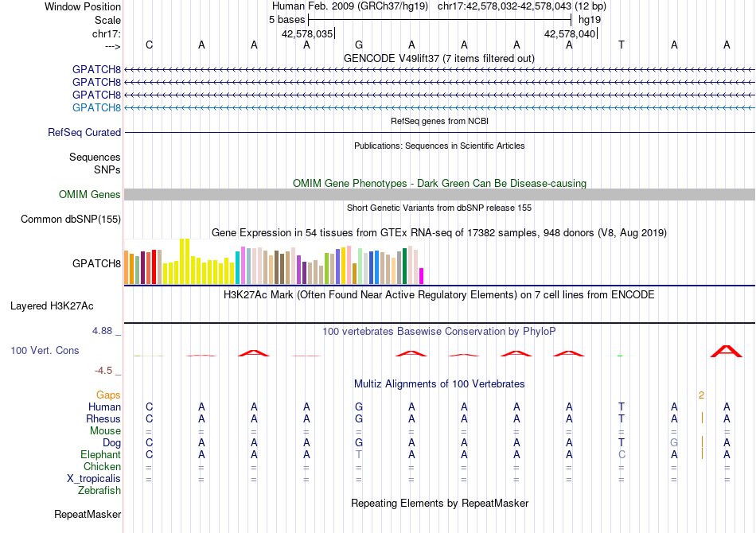Click the X_tropicalis alignment row label
Viewport: 756px width, 533px height.
pyautogui.click(x=94, y=479)
